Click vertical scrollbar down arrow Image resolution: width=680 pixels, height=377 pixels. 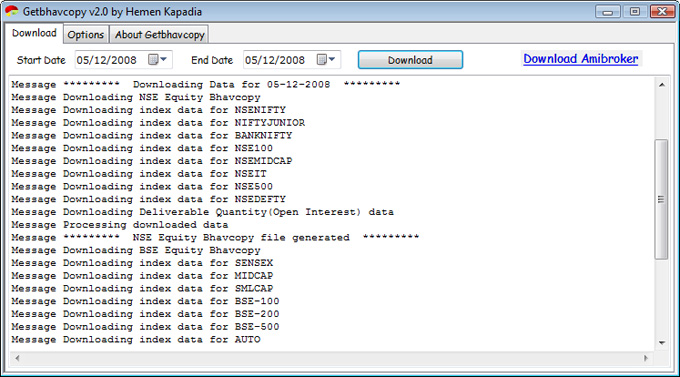[662, 343]
